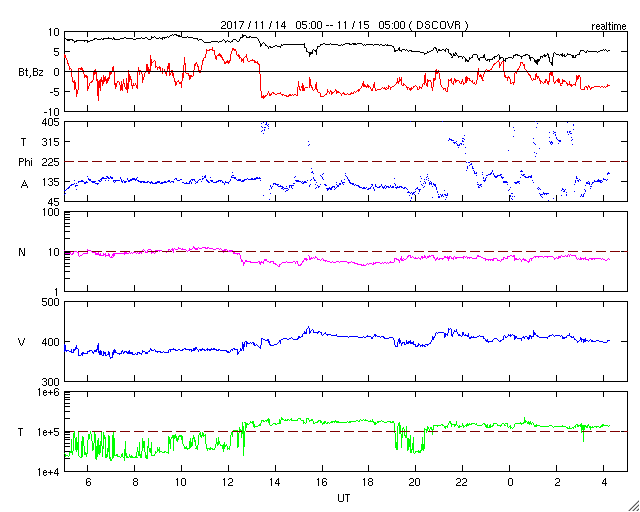Click the "1" tick on the N panel
The width and height of the screenshot is (640, 512).
click(x=57, y=292)
